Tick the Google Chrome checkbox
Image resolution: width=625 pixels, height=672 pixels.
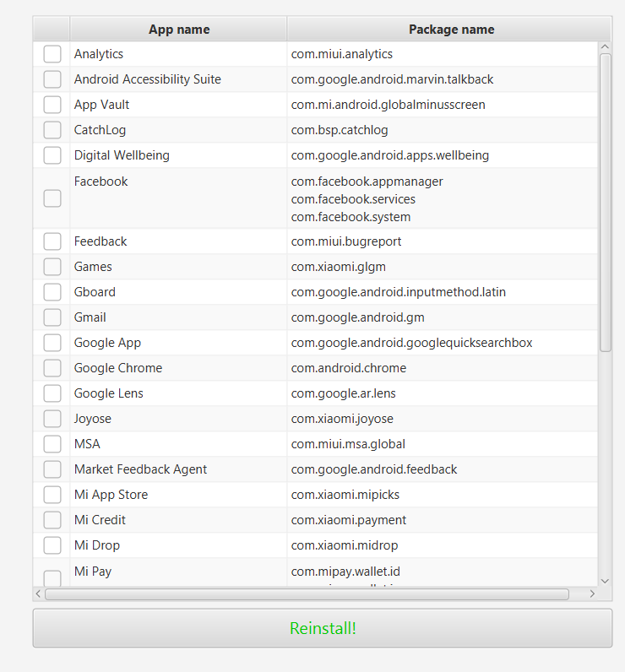52,368
